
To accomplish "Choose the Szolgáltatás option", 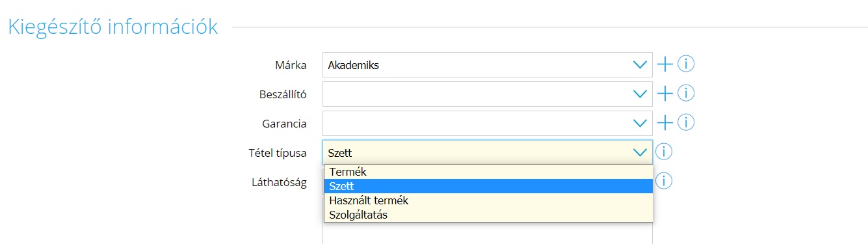I will pyautogui.click(x=488, y=215).
